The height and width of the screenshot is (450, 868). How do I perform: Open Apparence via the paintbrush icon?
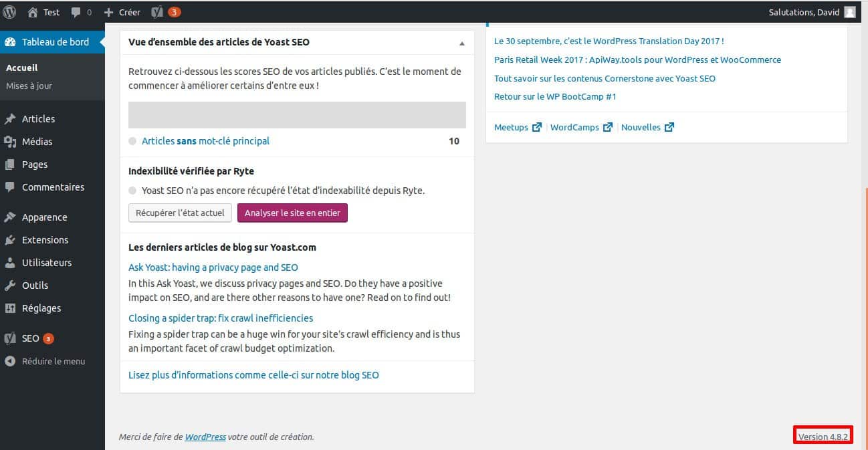tap(11, 217)
